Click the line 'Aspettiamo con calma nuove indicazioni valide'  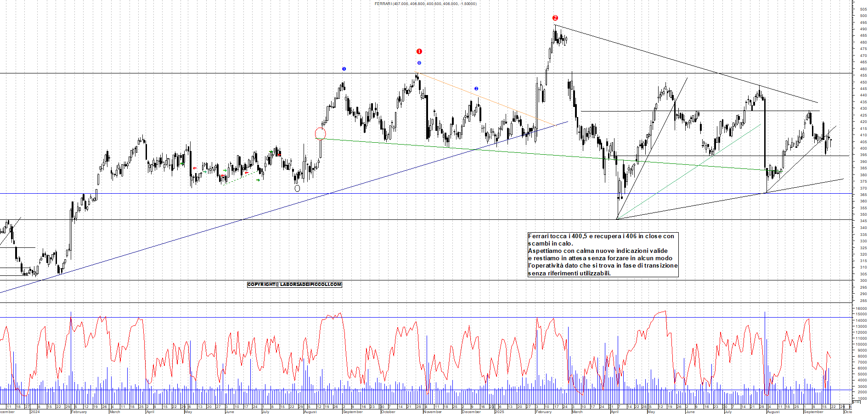coord(598,251)
